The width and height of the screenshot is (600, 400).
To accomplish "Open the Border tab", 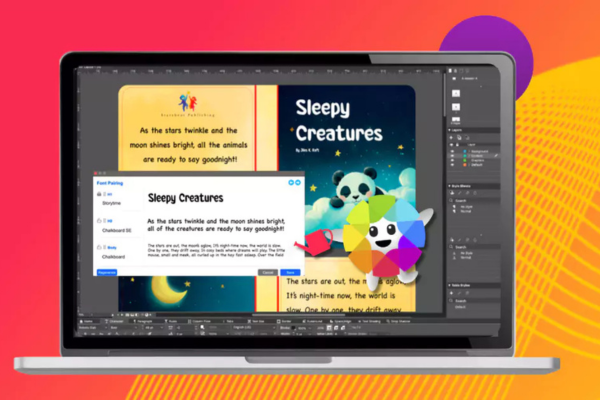I will [284, 321].
